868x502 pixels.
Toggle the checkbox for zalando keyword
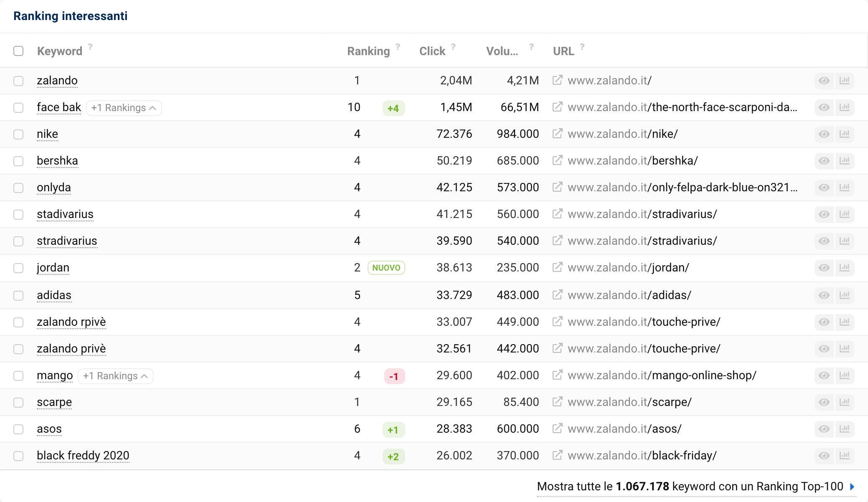[x=18, y=80]
